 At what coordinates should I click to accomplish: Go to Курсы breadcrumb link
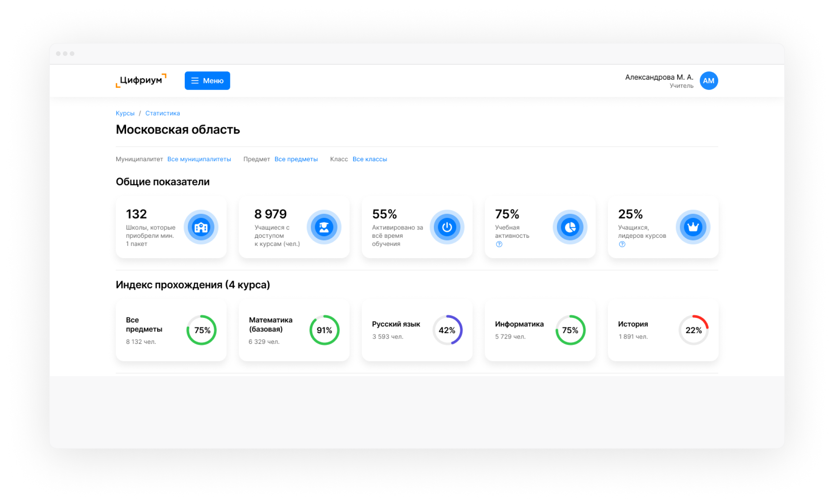[125, 113]
